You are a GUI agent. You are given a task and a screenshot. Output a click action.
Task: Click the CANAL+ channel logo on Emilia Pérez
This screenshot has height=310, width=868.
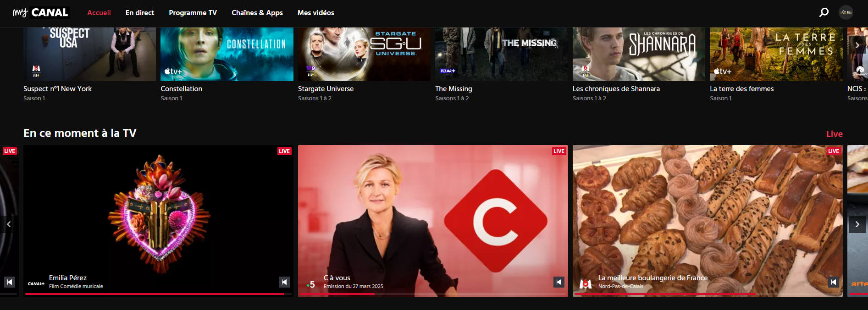tap(36, 284)
